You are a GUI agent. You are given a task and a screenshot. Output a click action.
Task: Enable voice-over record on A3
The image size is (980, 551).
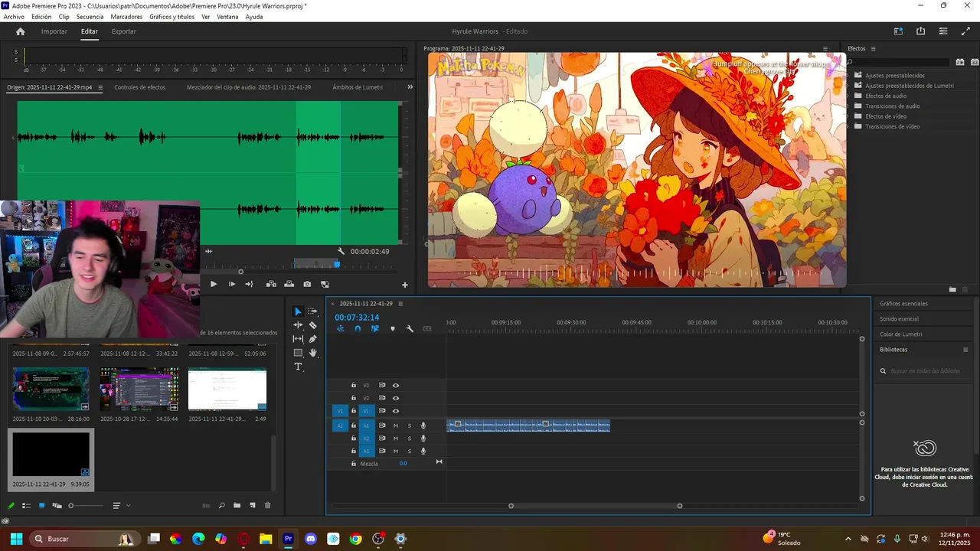(x=423, y=451)
